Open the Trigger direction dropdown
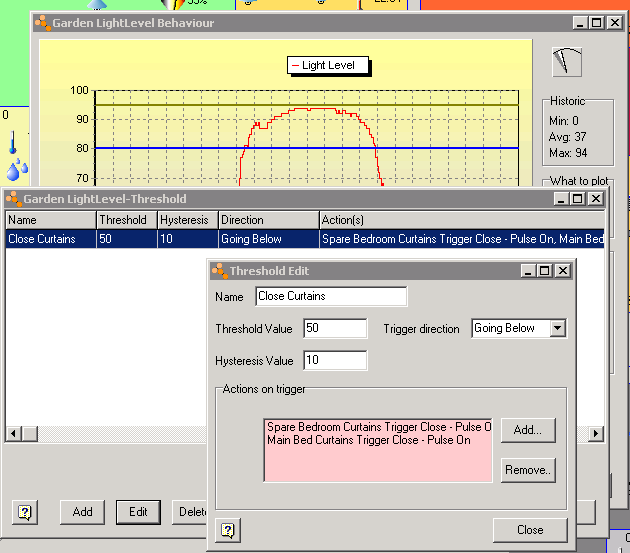 click(557, 328)
